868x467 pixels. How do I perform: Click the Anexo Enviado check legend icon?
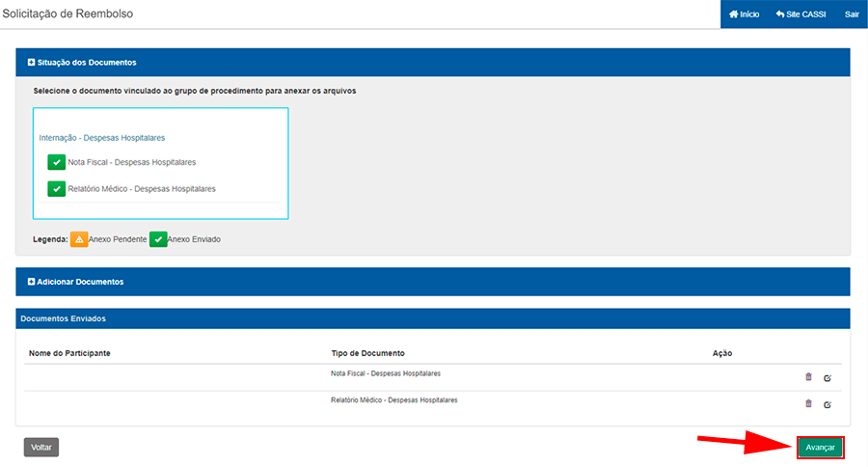coord(158,239)
